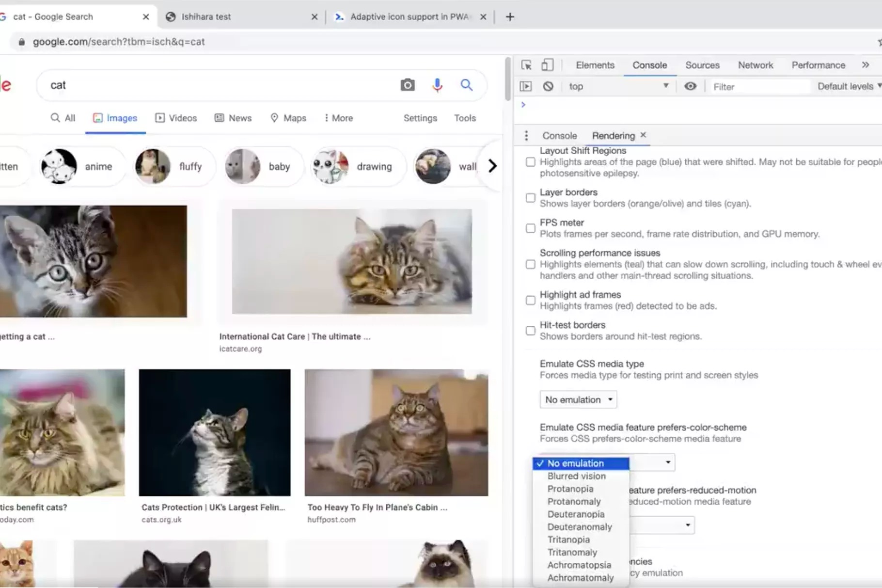This screenshot has width=882, height=588.
Task: Click the blue search magnifier icon
Action: 466,85
